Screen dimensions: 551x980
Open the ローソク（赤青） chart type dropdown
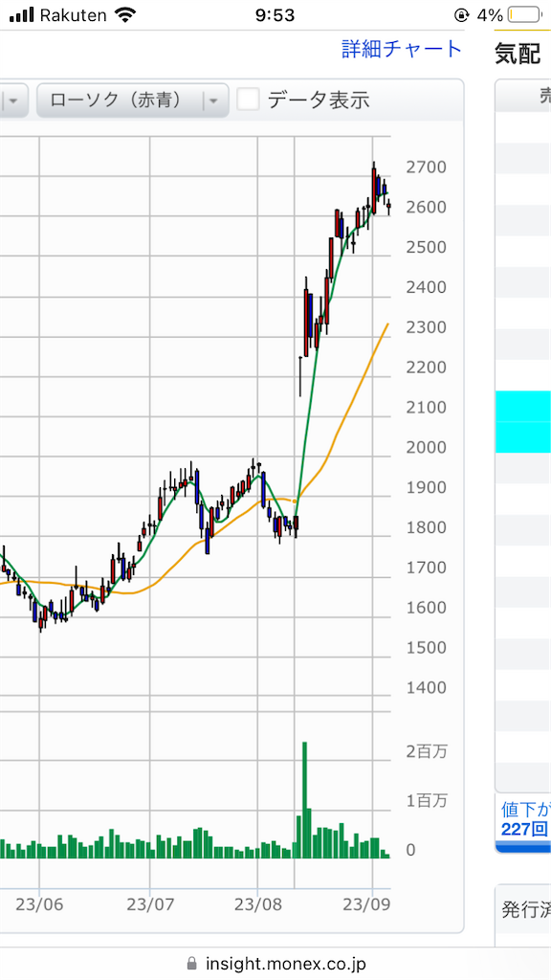click(x=132, y=100)
